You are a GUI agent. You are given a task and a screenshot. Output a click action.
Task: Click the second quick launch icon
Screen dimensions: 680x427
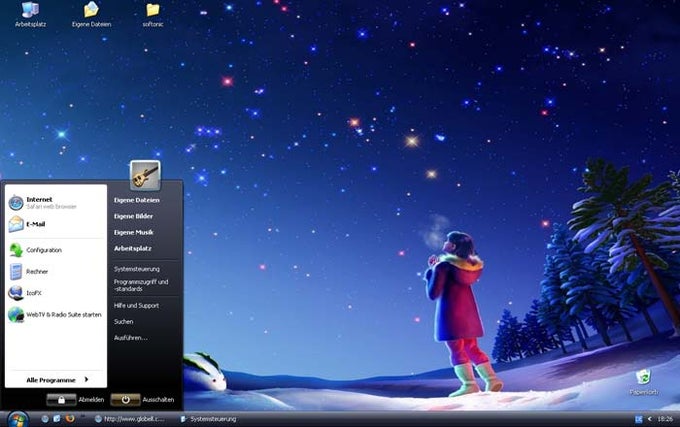[x=57, y=419]
